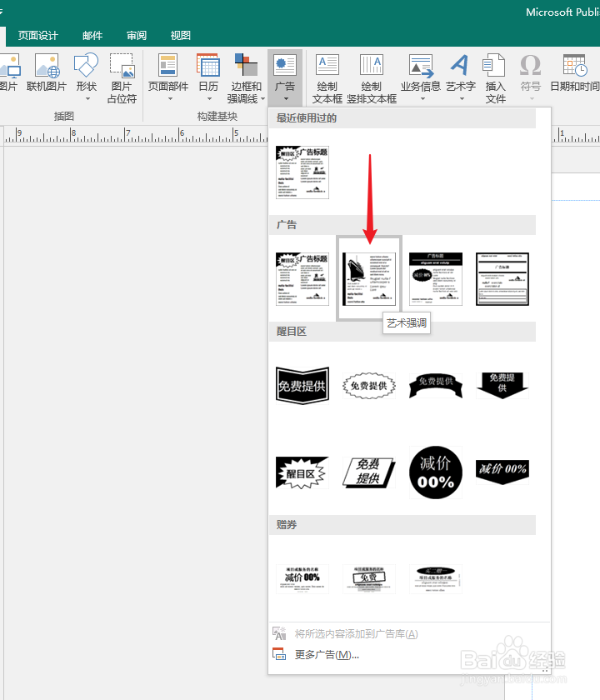Click the 符号 symbol omega icon
The image size is (600, 700).
[530, 65]
